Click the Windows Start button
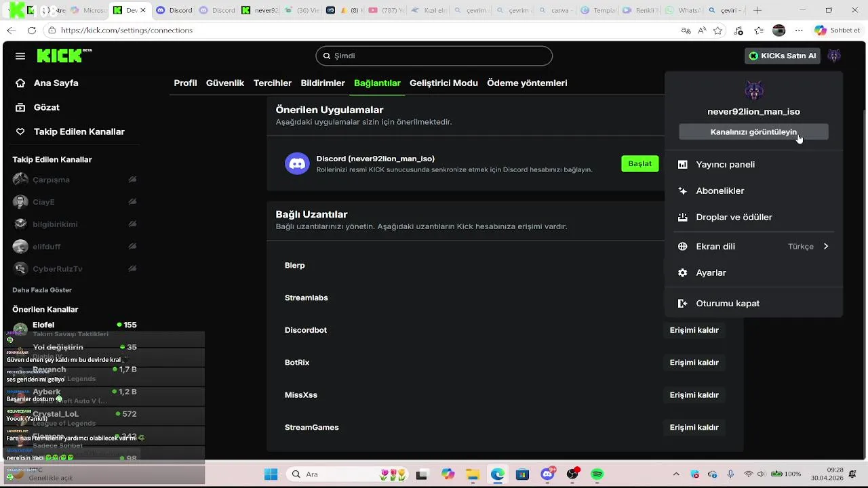The image size is (868, 488). point(271,474)
